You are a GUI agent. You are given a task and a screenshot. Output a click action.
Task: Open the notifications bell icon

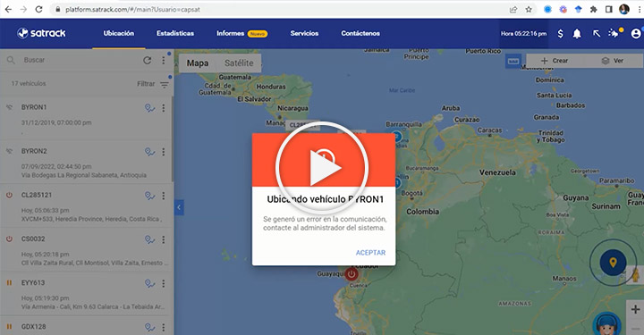[577, 34]
